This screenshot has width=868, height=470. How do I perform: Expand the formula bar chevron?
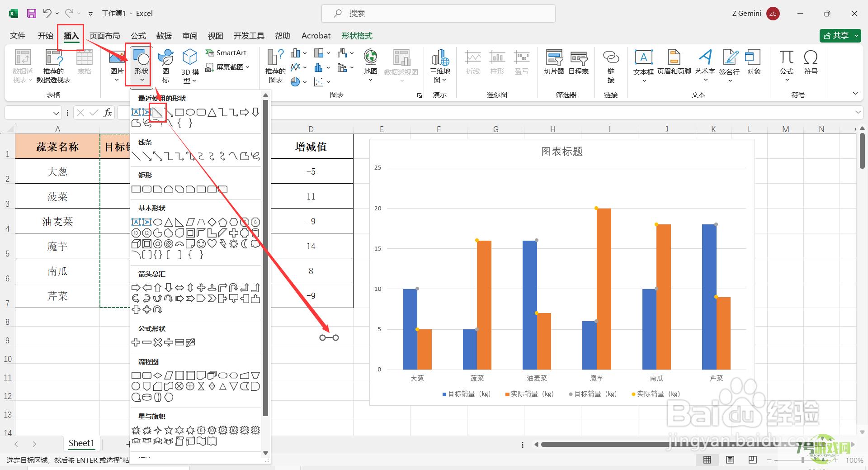(858, 112)
